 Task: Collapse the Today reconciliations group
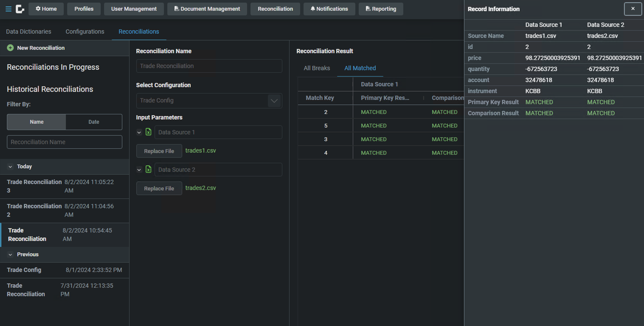(x=10, y=166)
